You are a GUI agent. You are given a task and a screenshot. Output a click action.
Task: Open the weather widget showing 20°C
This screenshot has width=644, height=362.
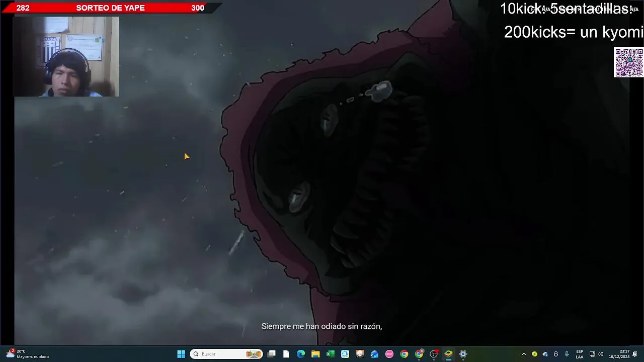tap(28, 354)
